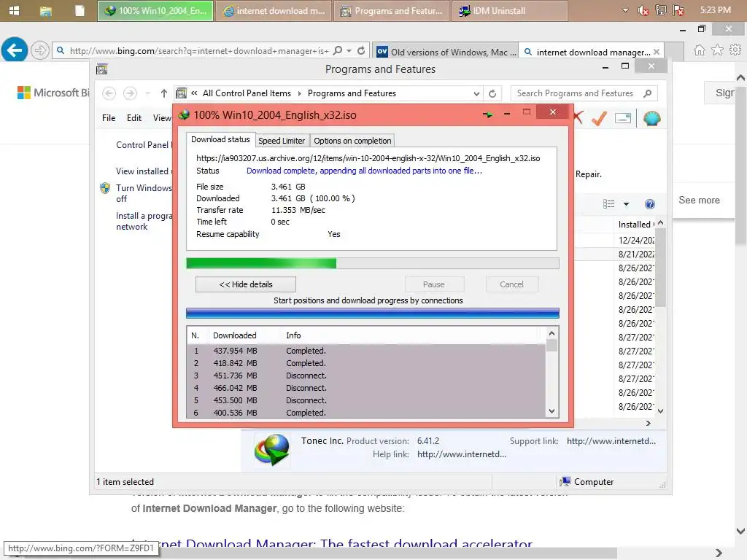Click the change view list icon

pyautogui.click(x=609, y=204)
